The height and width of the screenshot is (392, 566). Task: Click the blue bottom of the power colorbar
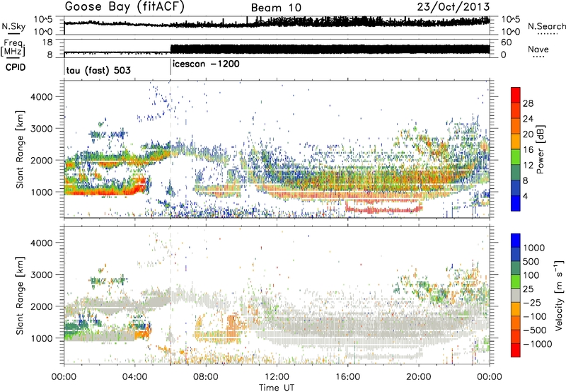coord(516,203)
